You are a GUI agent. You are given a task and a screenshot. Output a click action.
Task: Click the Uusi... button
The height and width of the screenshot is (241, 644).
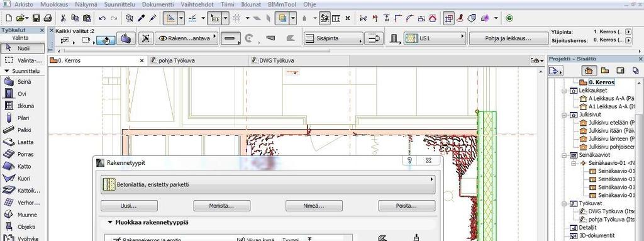click(x=129, y=206)
